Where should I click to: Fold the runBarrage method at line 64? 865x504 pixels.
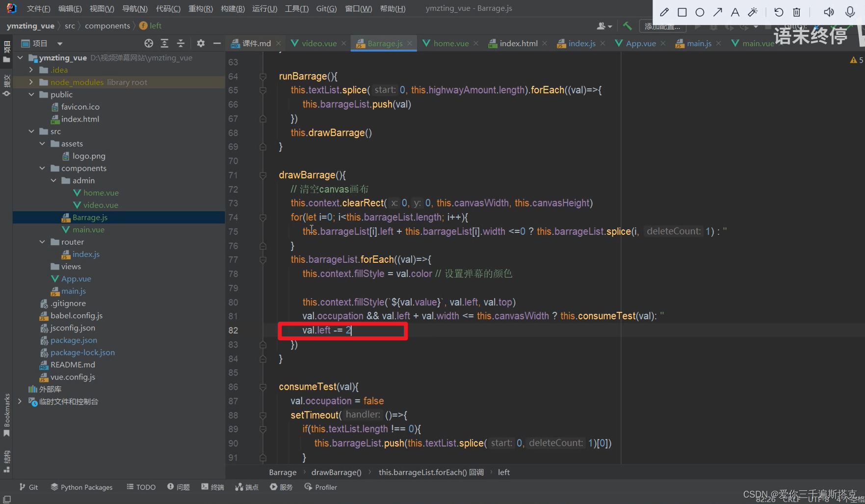coord(263,76)
